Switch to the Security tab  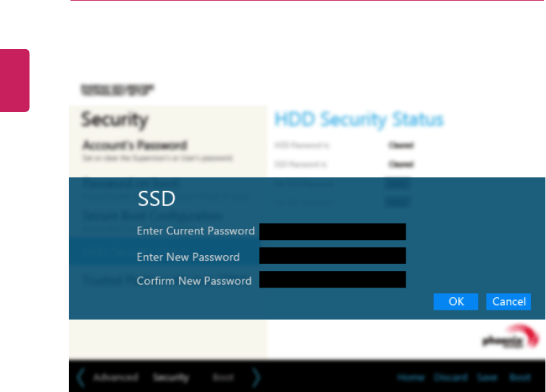click(x=170, y=377)
